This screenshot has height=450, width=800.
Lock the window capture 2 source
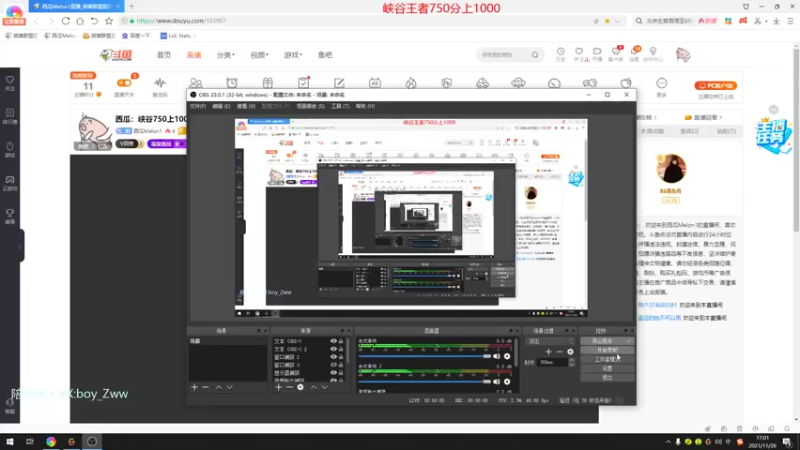click(341, 357)
